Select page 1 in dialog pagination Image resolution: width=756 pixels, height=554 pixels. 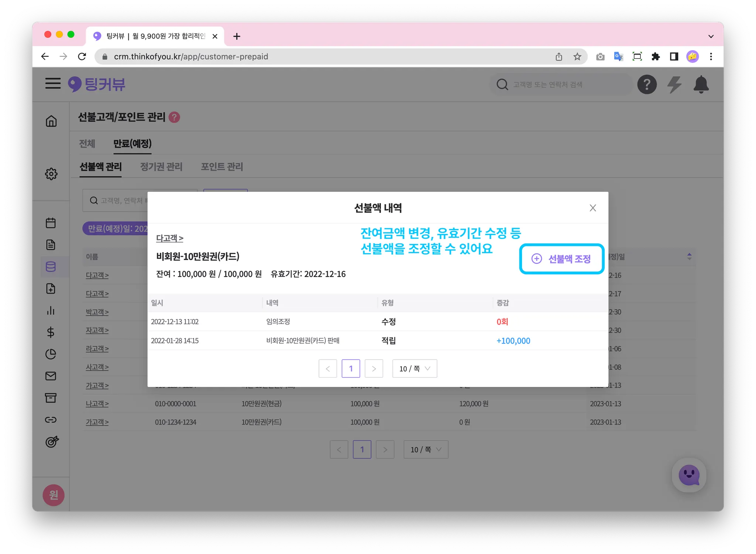coord(351,368)
